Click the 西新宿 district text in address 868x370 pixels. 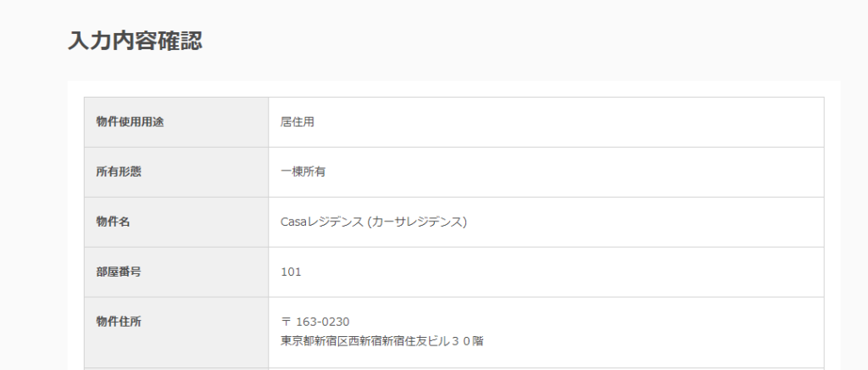click(364, 341)
